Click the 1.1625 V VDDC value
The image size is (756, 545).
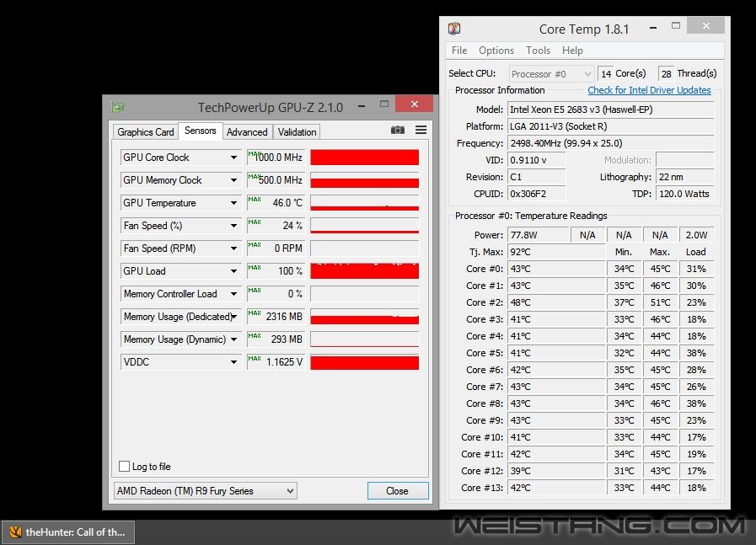[x=276, y=362]
